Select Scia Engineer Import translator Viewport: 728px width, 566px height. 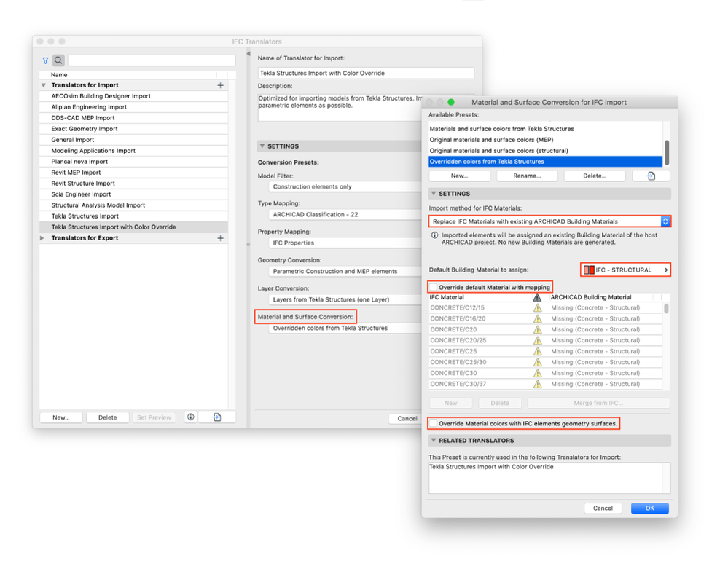[133, 194]
